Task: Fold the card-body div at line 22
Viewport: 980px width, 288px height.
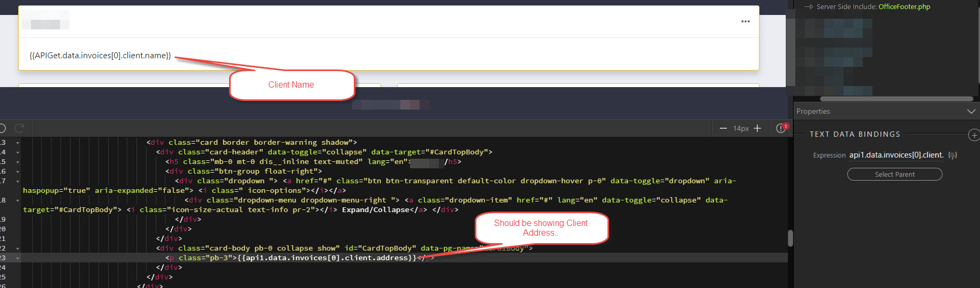Action: [x=18, y=248]
